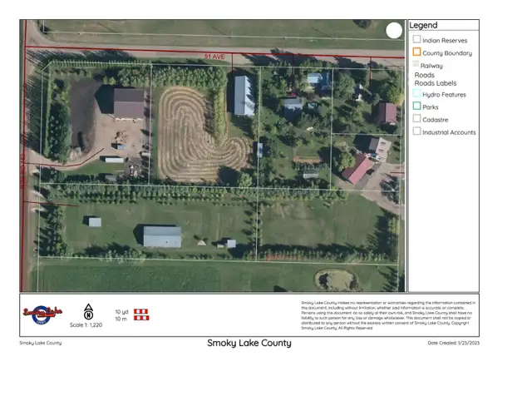Click the Roads legend entry
Image resolution: width=532 pixels, height=411 pixels.
point(425,75)
